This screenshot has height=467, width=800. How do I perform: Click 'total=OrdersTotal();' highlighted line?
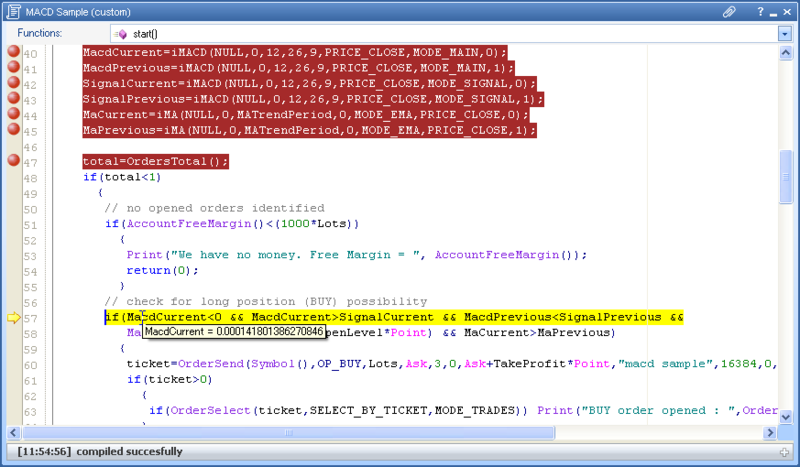[156, 161]
